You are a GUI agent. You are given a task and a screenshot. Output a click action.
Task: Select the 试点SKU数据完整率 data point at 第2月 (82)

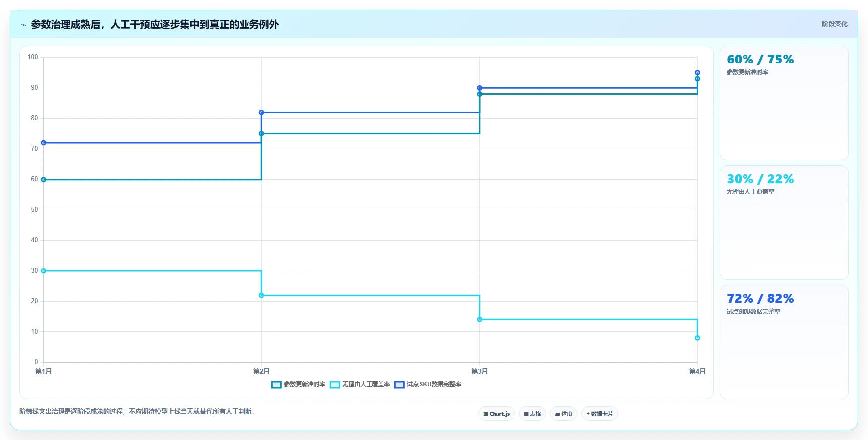tap(261, 113)
